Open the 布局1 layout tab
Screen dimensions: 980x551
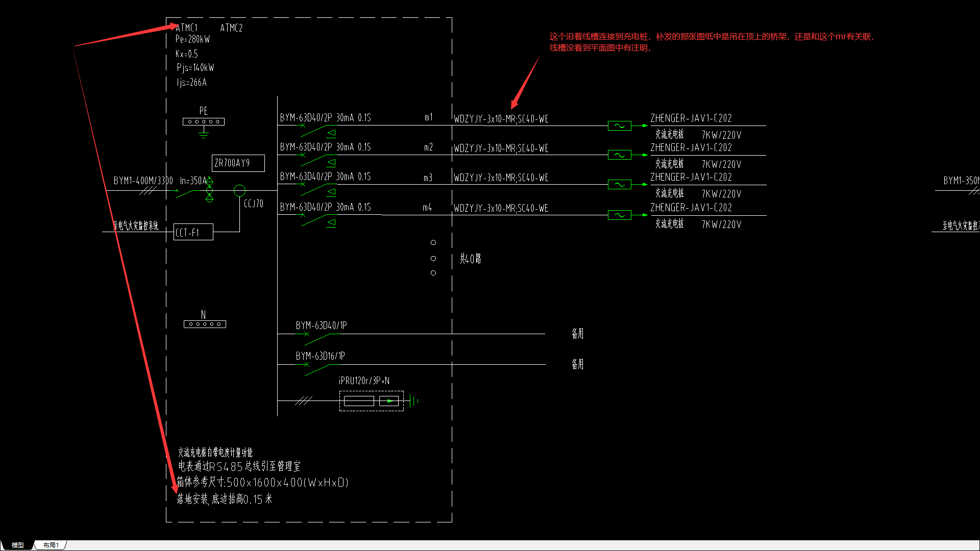tap(51, 545)
